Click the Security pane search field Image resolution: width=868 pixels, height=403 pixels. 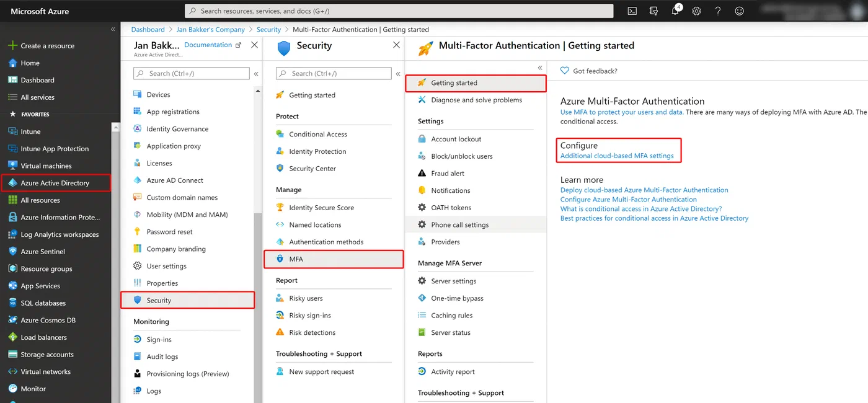(334, 73)
